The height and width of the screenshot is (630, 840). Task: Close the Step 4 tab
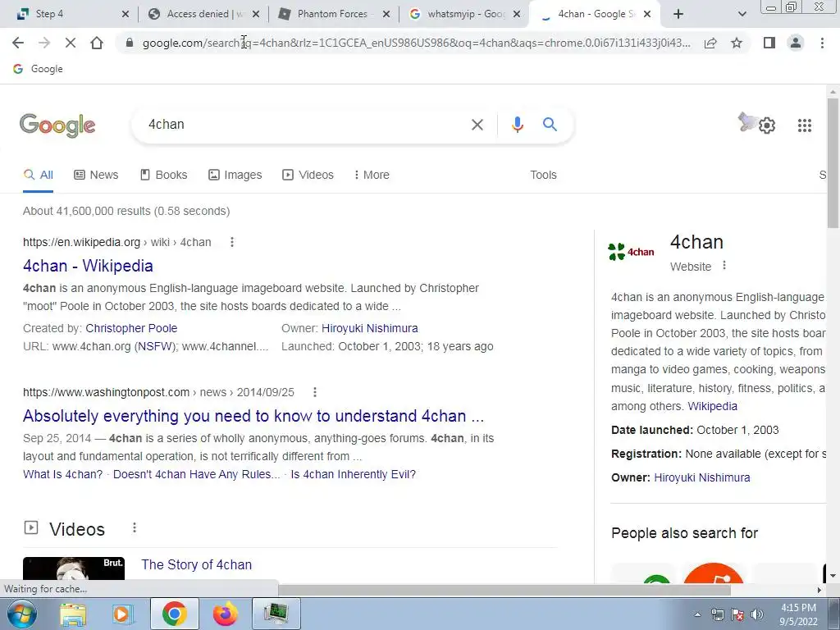pos(126,14)
